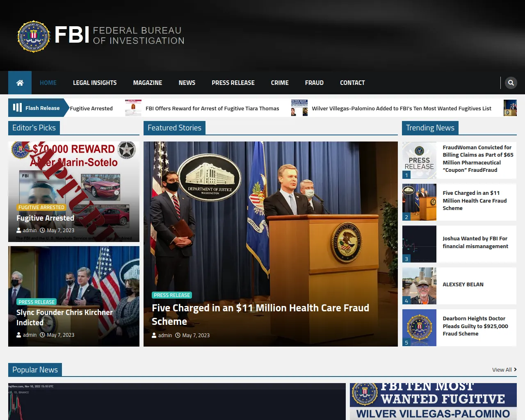The height and width of the screenshot is (420, 525).
Task: Click the Tiara Thomas ticker thumbnail
Action: [133, 108]
